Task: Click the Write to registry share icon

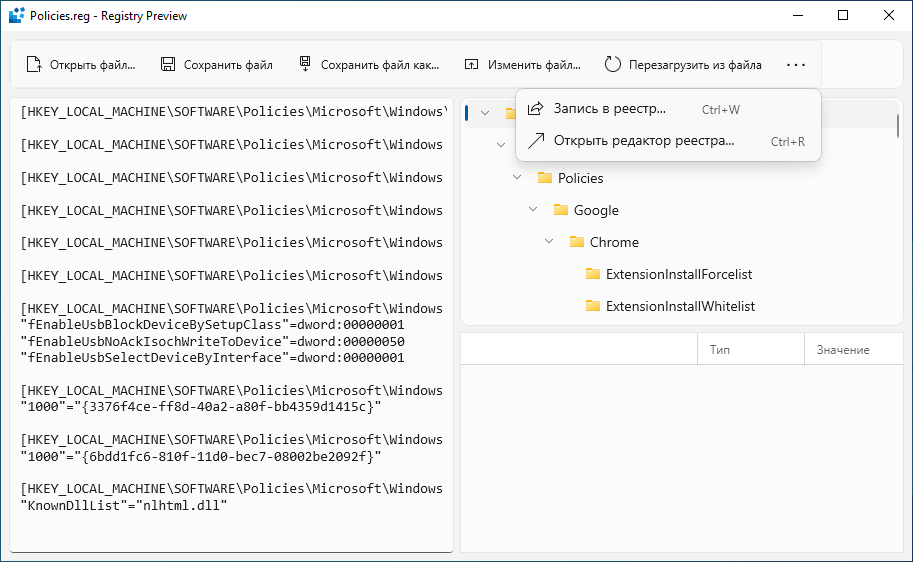Action: (535, 108)
